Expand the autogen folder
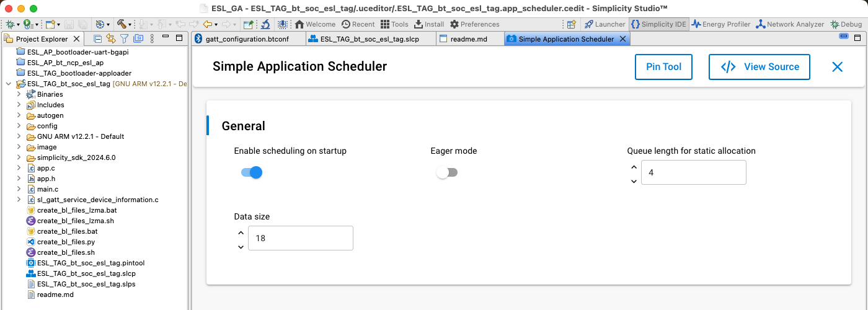This screenshot has height=310, width=868. pyautogui.click(x=19, y=115)
